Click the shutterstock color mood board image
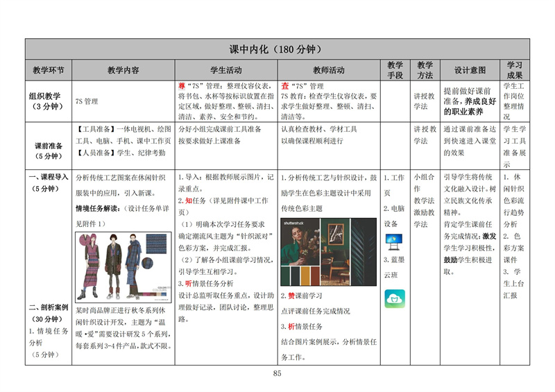This screenshot has height=392, width=555. click(328, 252)
